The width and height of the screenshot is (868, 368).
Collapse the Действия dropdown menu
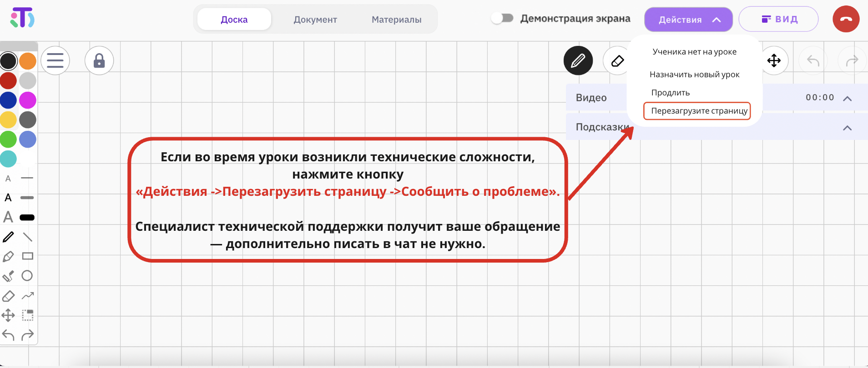688,20
